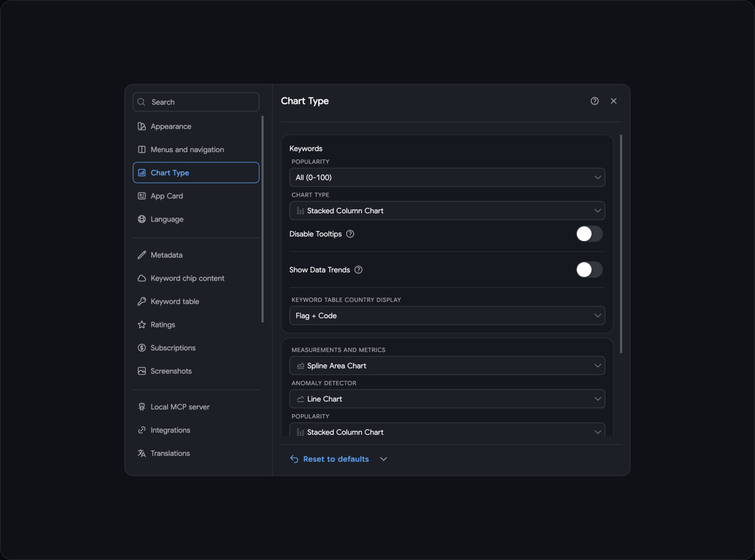Image resolution: width=755 pixels, height=560 pixels.
Task: Toggle the Disable Tooltips switch
Action: 589,234
